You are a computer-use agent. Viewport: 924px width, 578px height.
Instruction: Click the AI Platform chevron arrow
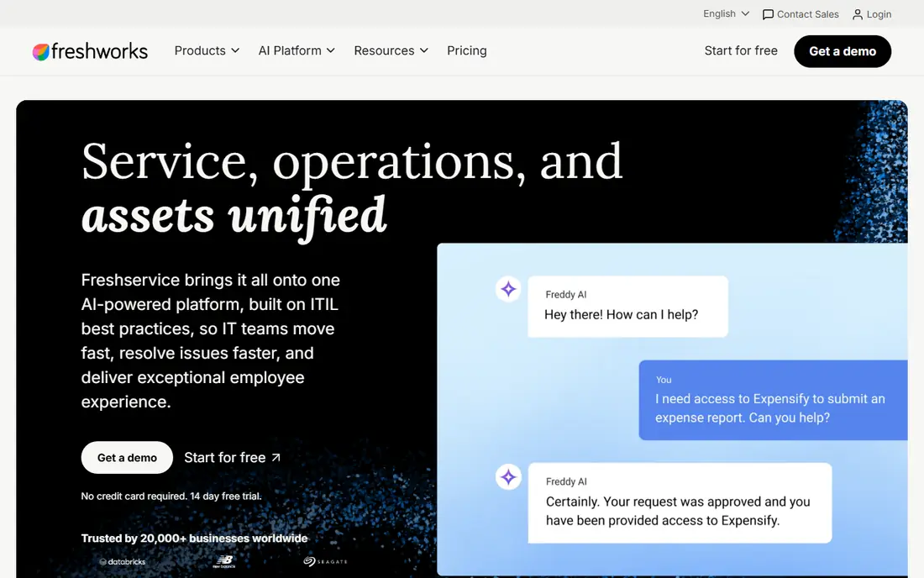tap(331, 50)
